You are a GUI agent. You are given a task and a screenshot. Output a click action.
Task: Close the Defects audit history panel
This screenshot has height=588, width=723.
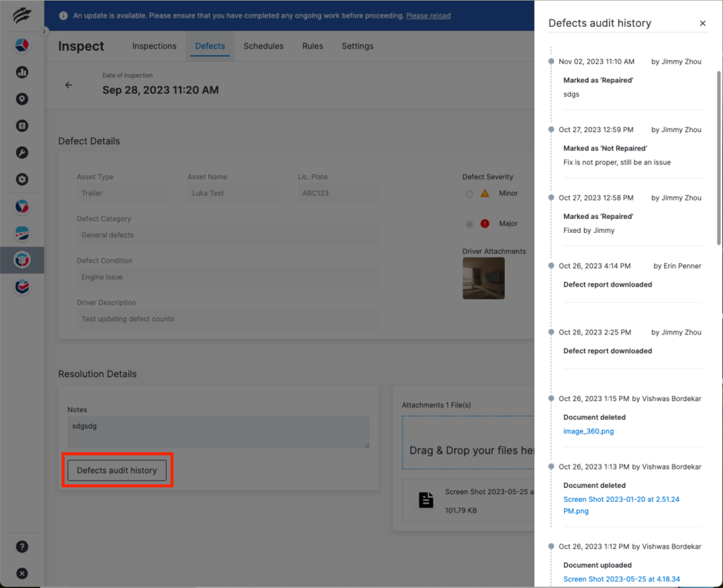pos(703,23)
